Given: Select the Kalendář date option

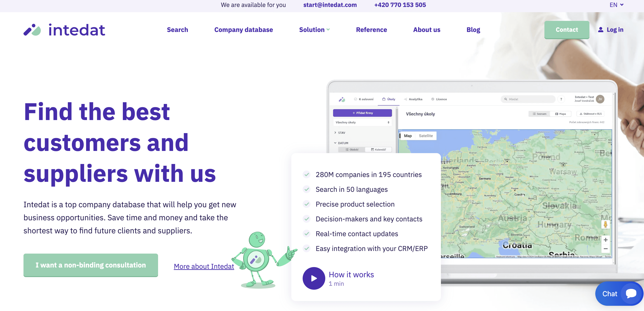Looking at the screenshot, I should [378, 149].
